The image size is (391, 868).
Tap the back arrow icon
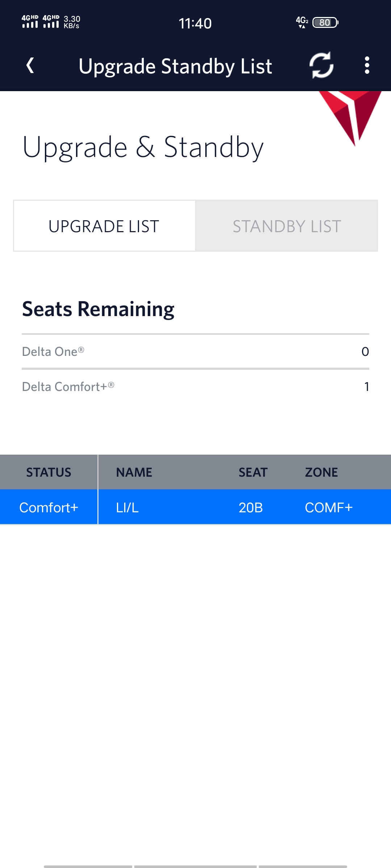pos(30,66)
